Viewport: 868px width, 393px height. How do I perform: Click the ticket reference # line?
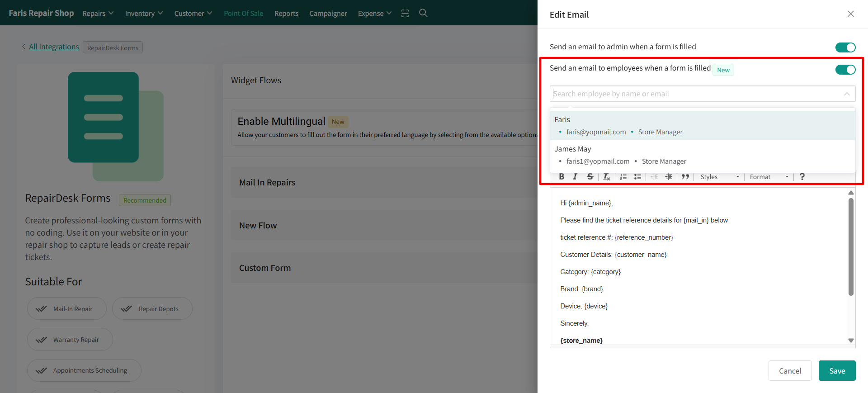click(x=617, y=237)
